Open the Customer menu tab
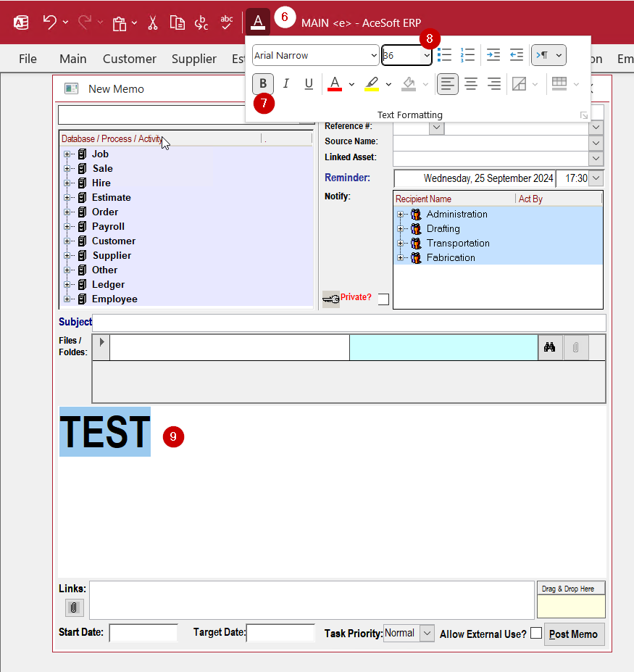The image size is (634, 672). coord(130,59)
